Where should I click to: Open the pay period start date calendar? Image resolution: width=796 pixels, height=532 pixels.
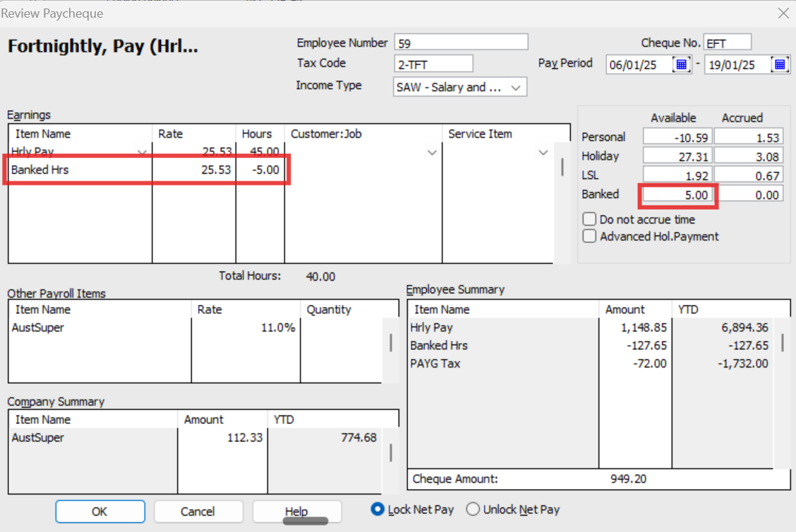pyautogui.click(x=681, y=64)
